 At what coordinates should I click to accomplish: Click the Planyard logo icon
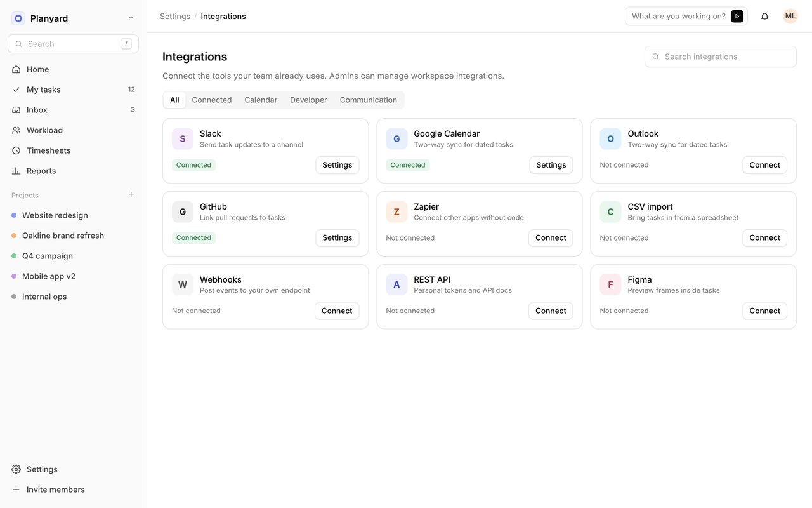point(18,18)
